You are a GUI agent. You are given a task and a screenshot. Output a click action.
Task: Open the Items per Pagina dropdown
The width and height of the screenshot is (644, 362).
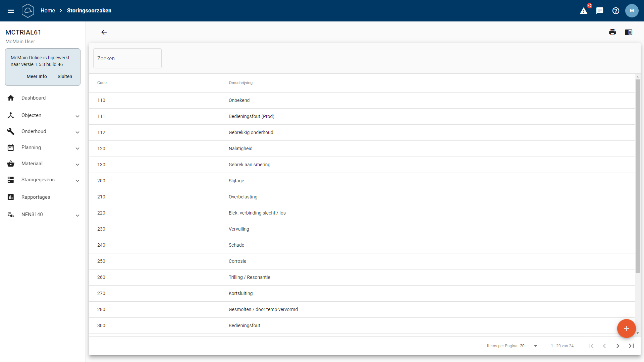click(529, 346)
